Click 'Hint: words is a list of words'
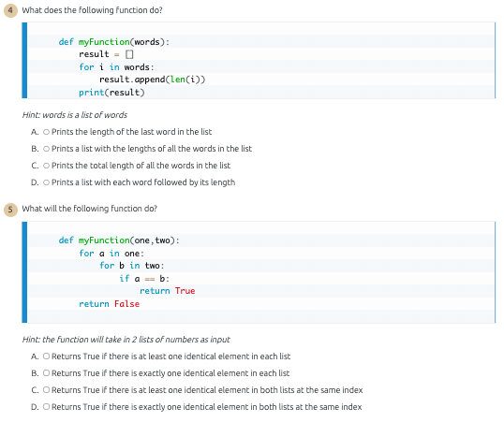 (75, 115)
